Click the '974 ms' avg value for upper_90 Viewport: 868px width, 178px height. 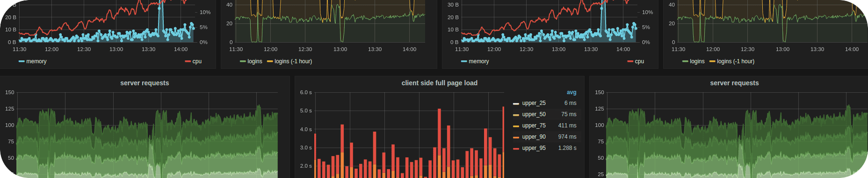pos(567,137)
